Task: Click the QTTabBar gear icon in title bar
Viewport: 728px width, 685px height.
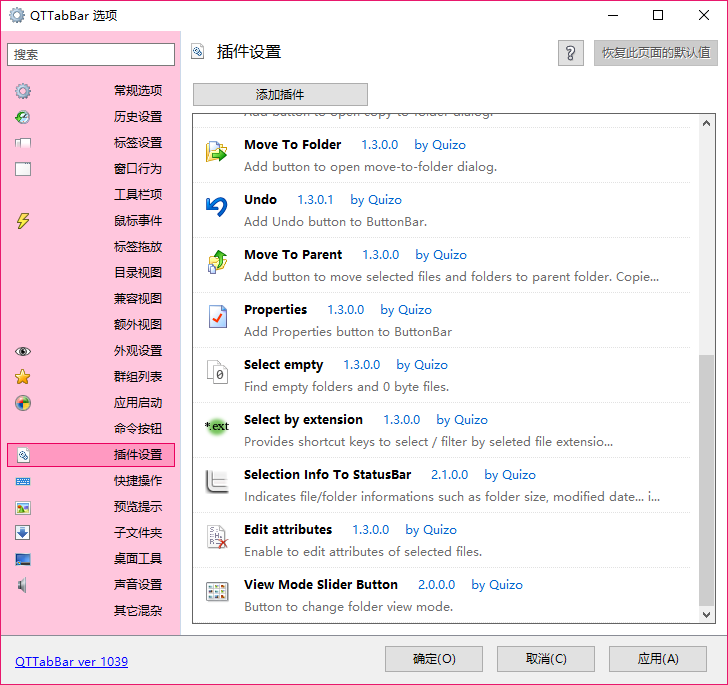Action: coord(16,15)
